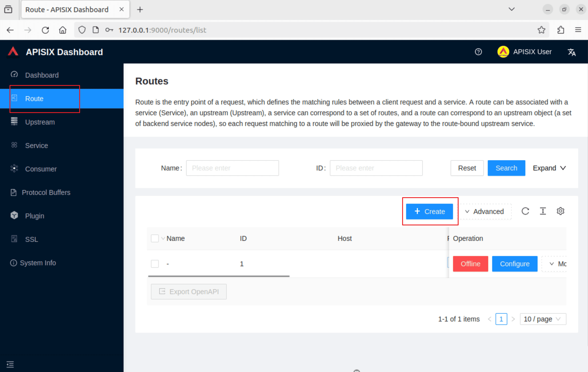Configure route 1
The width and height of the screenshot is (588, 372).
(515, 264)
